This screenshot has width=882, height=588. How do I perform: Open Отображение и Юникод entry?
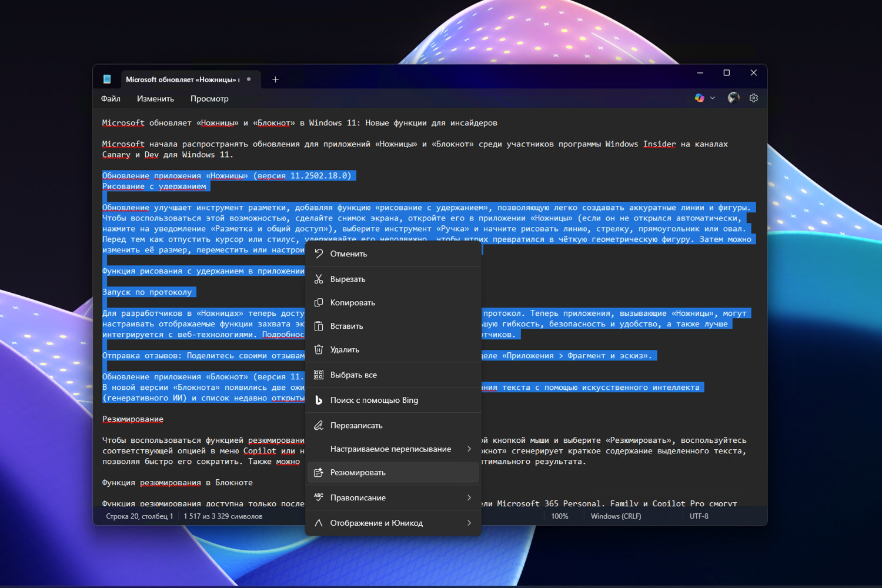coord(393,523)
